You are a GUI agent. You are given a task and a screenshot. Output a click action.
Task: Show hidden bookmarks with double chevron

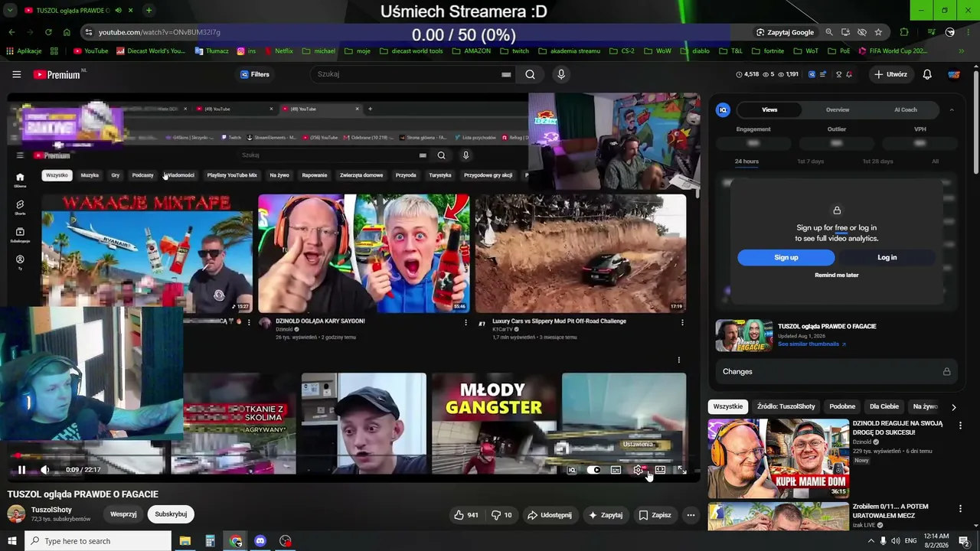pos(962,51)
